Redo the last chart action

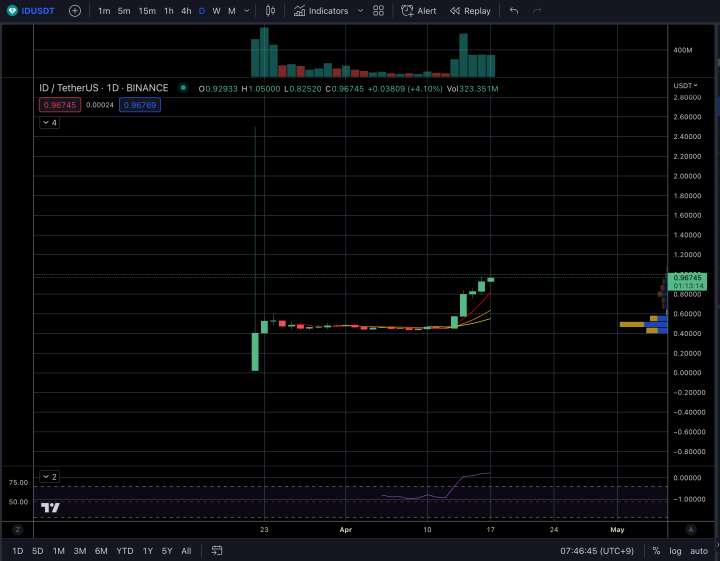tap(537, 11)
